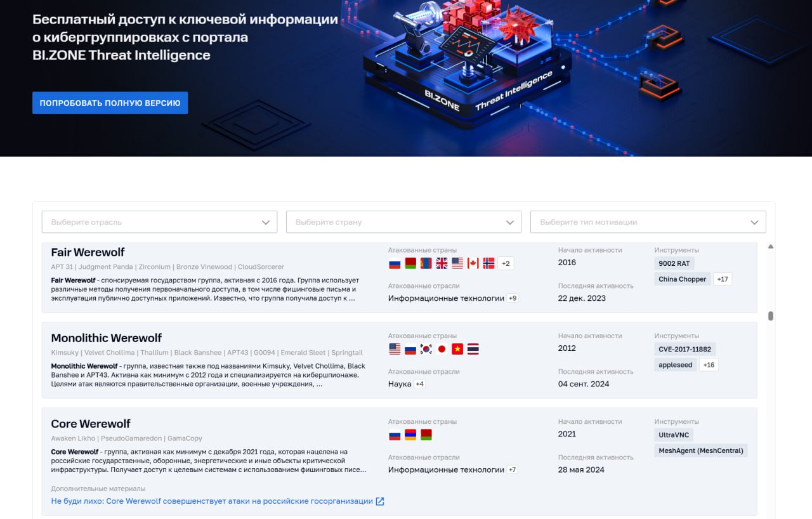This screenshot has width=812, height=519.
Task: Click the Core Werewolf aliases 'Awaken Likho | PseudoGamaredon'
Action: coord(127,438)
